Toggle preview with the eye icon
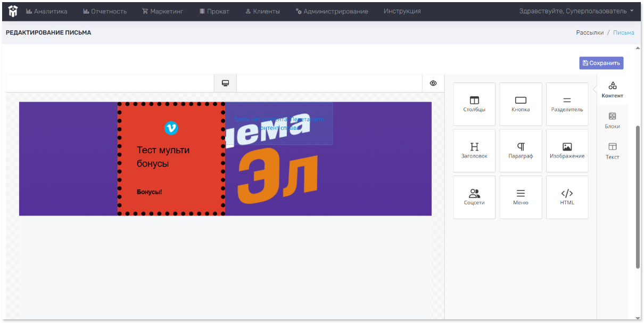The width and height of the screenshot is (644, 323). [433, 84]
